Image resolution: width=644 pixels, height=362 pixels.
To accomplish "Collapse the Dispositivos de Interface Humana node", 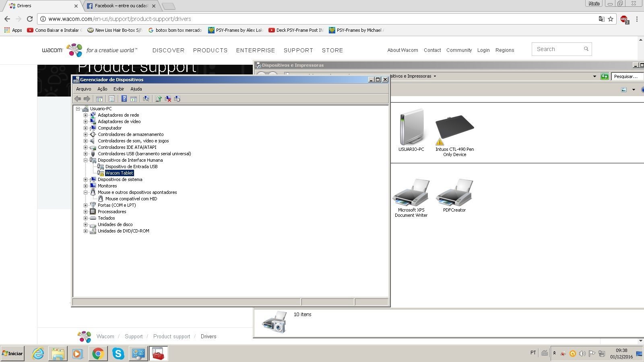I will (x=85, y=160).
